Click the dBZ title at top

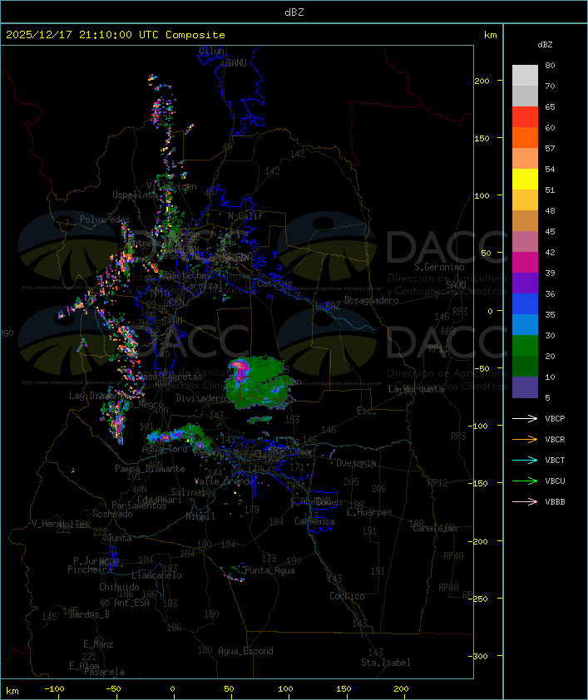(294, 12)
